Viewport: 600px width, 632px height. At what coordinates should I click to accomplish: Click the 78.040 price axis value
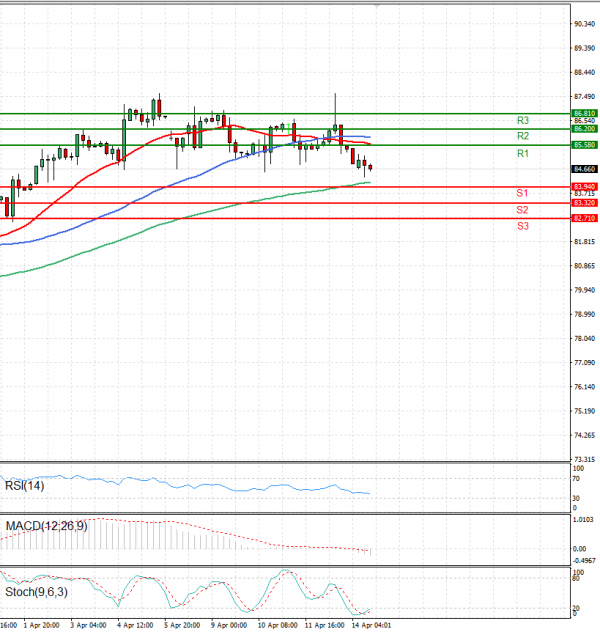pyautogui.click(x=584, y=339)
